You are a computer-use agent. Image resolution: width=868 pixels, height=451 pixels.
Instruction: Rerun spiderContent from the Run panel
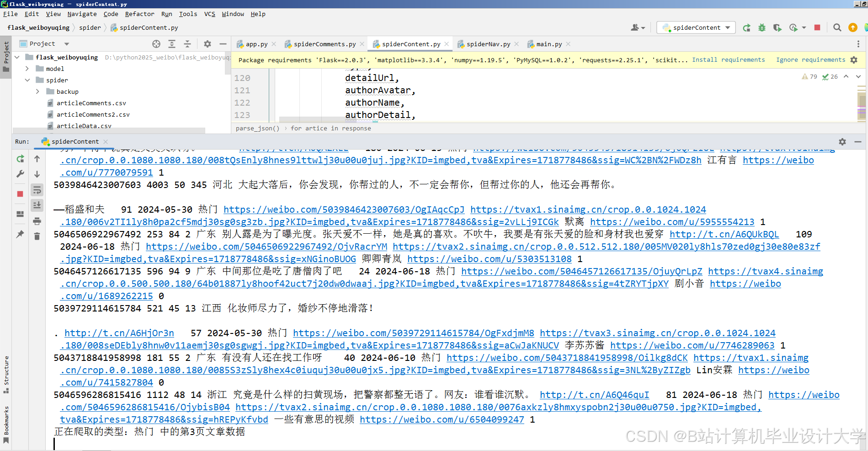[20, 159]
